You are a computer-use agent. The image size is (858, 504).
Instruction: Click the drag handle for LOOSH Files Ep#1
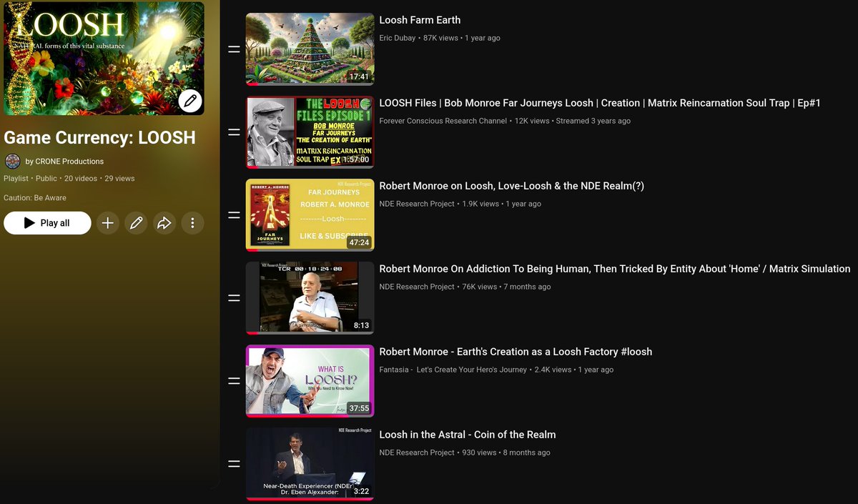pyautogui.click(x=234, y=132)
